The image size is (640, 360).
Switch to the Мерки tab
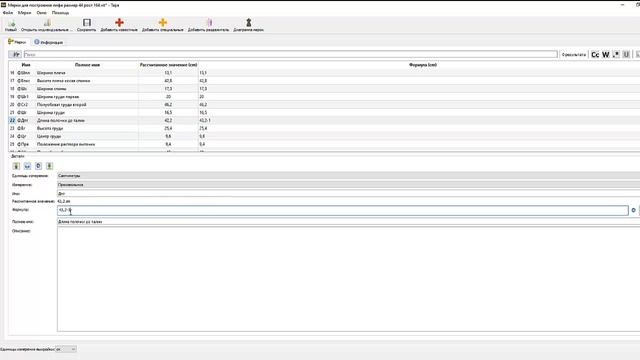coord(17,42)
